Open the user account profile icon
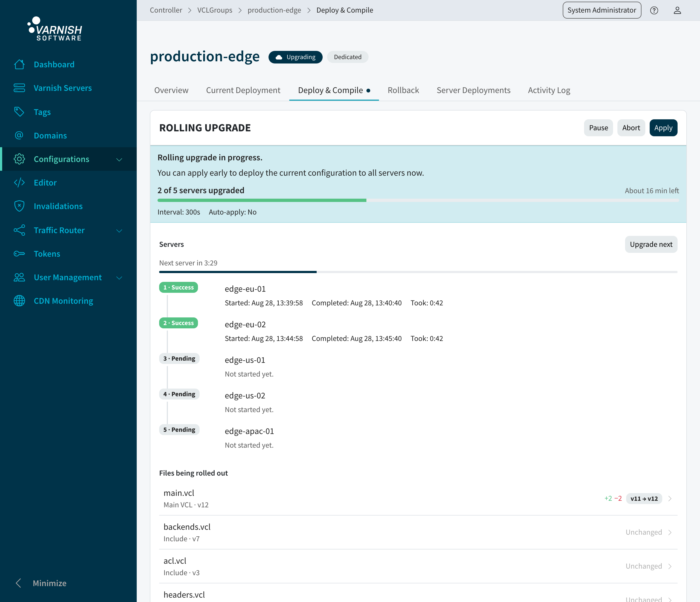This screenshot has height=602, width=700. 677,10
